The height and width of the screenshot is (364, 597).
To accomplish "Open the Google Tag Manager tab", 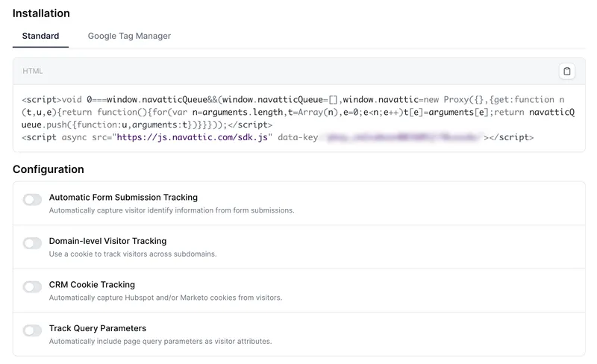I will click(x=129, y=36).
